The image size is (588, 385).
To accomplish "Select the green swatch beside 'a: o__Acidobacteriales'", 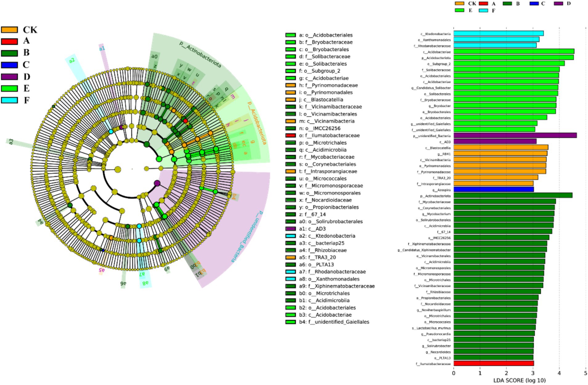I will [x=290, y=35].
